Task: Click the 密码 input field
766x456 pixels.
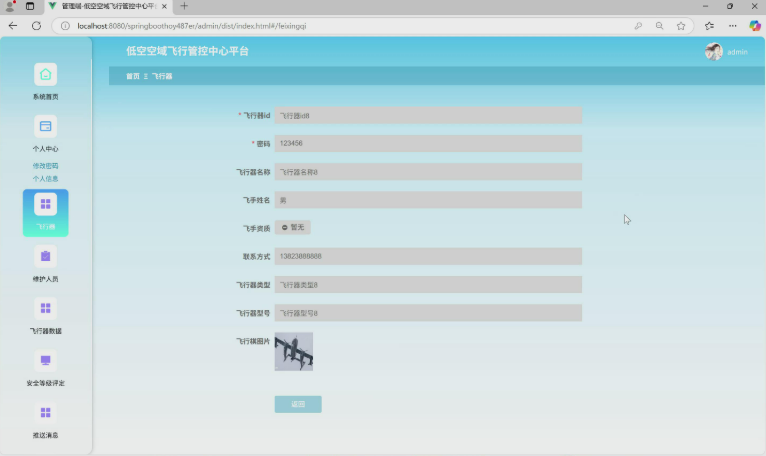Action: point(428,143)
